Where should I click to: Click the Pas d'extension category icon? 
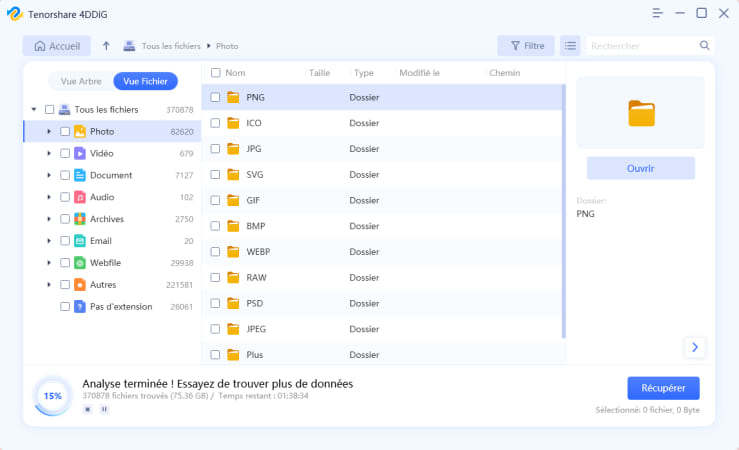coord(80,307)
